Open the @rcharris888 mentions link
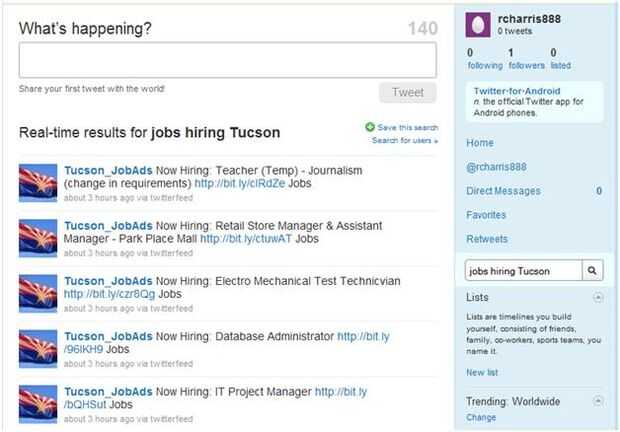 pyautogui.click(x=496, y=167)
